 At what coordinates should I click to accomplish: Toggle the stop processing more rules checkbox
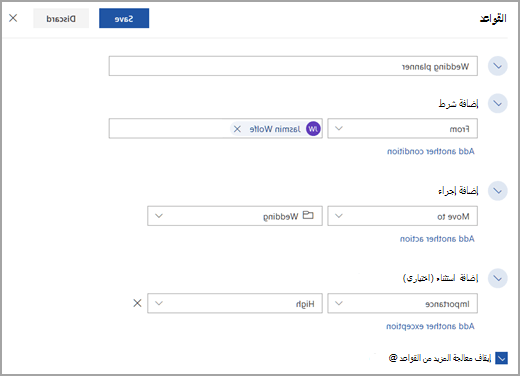[x=501, y=358]
